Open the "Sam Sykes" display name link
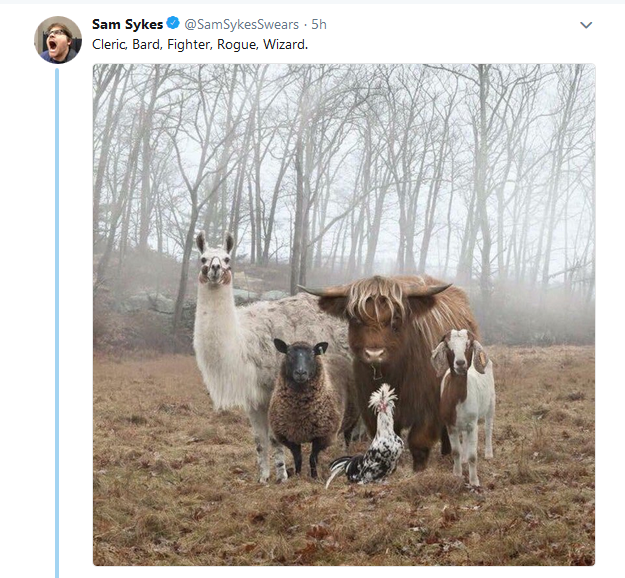Viewport: 625px width, 578px height. click(x=127, y=24)
